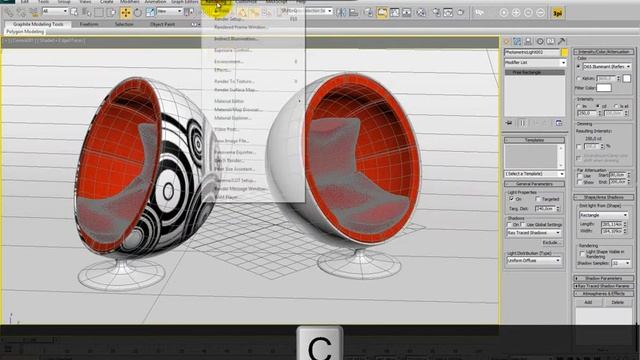Open the Freeform ribbon tab
Image resolution: width=640 pixels, height=360 pixels.
pyautogui.click(x=89, y=24)
